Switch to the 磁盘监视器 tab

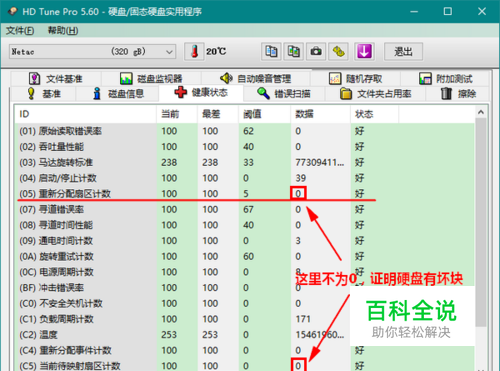coord(151,79)
